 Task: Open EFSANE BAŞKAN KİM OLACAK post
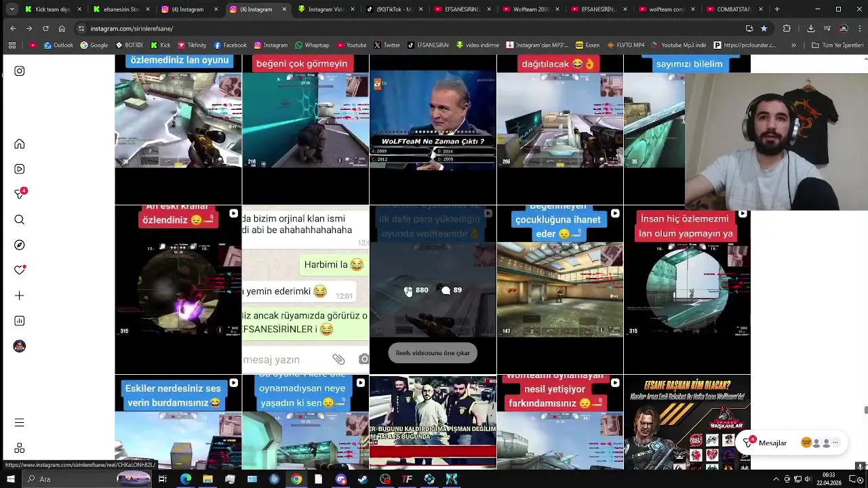(687, 422)
